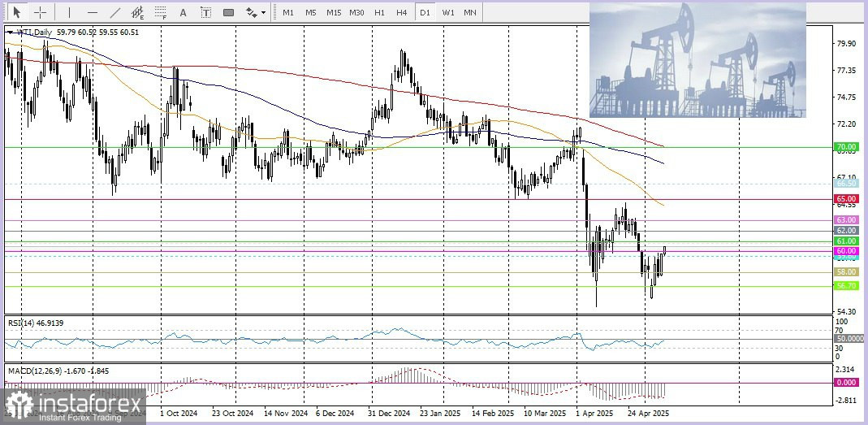Click the MACD(12,26,9) indicator label
This screenshot has width=868, height=425.
point(58,370)
